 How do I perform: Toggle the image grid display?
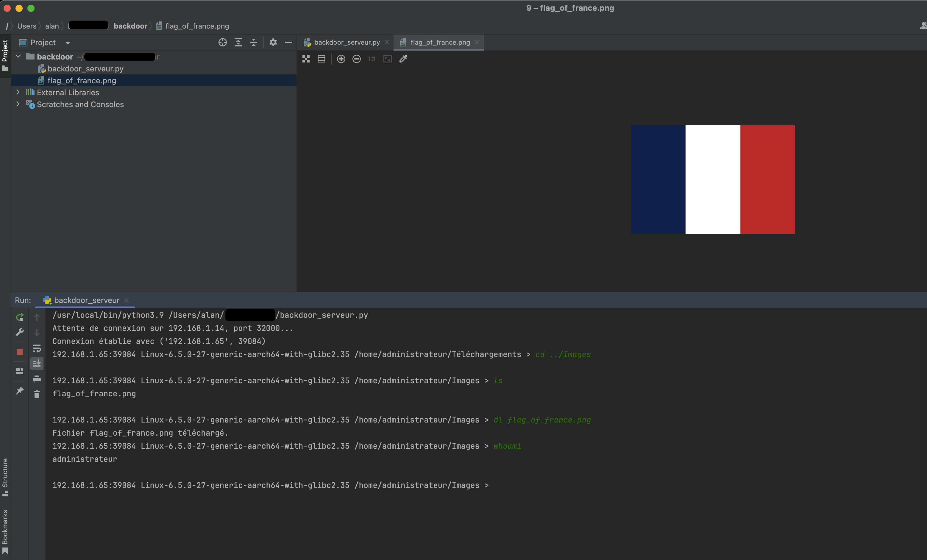pos(321,59)
